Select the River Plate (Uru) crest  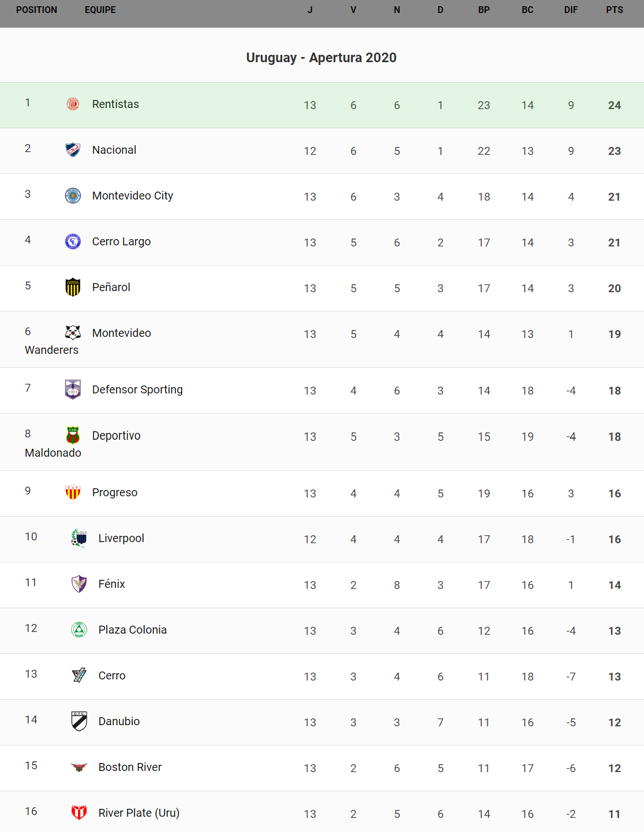[x=79, y=813]
